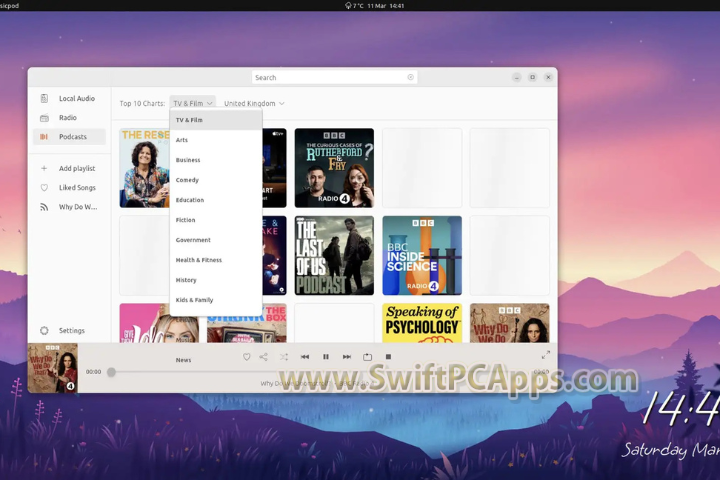Click the plus icon for Add playlist

[44, 169]
